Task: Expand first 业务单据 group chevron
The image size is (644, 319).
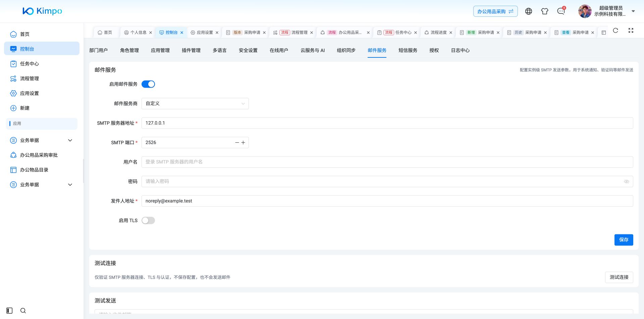Action: click(70, 140)
